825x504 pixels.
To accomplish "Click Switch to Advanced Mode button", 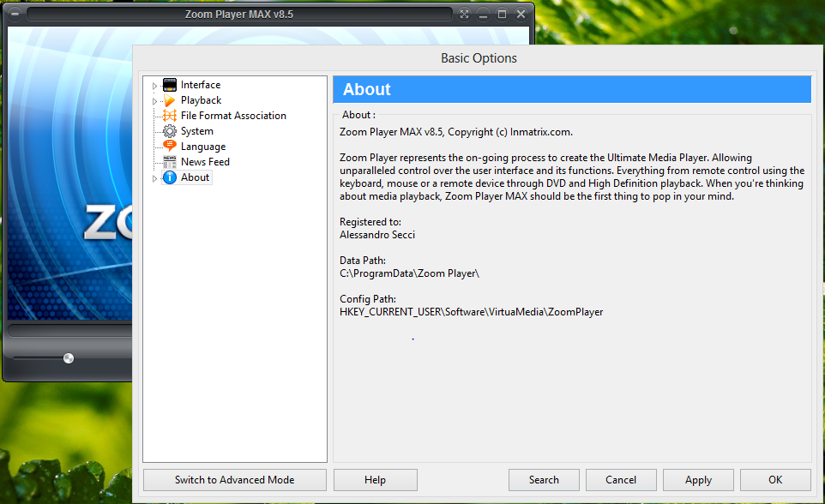I will pos(235,480).
